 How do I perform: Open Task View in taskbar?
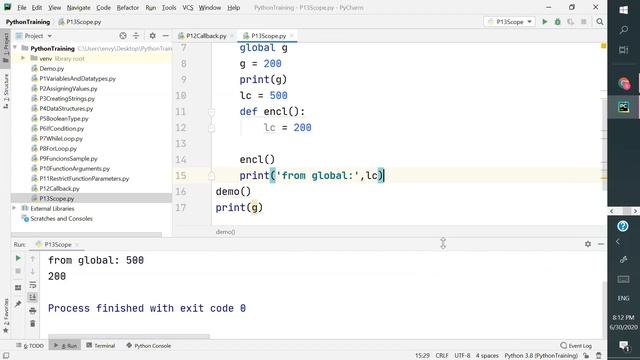coord(623,50)
